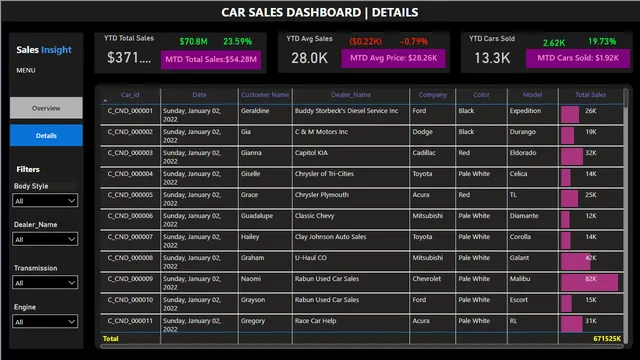Click the 32K sales data bar

(x=572, y=156)
